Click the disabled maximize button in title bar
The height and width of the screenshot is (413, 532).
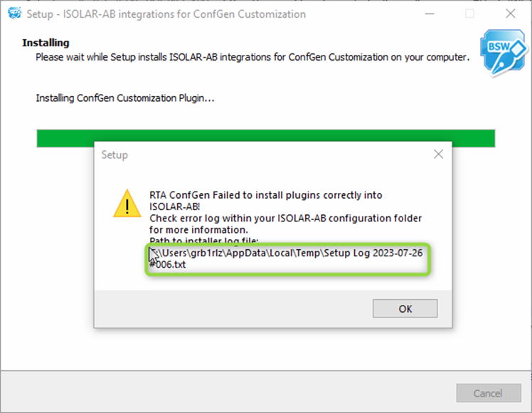pyautogui.click(x=470, y=14)
